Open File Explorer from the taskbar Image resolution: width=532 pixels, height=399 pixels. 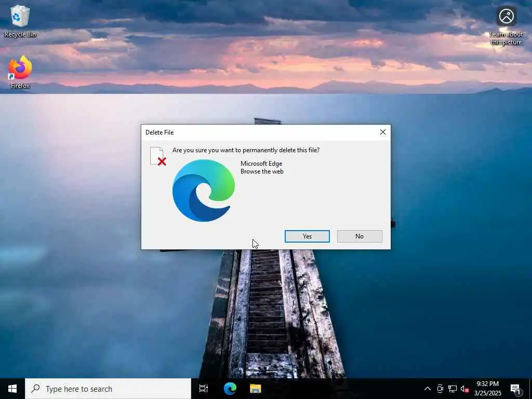pos(256,389)
